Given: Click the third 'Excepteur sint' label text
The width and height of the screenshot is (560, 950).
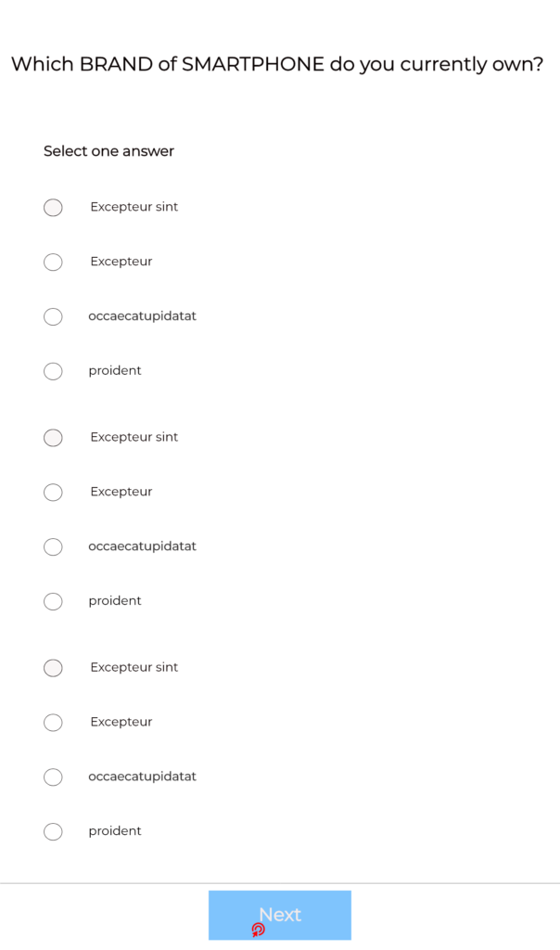Looking at the screenshot, I should [134, 667].
